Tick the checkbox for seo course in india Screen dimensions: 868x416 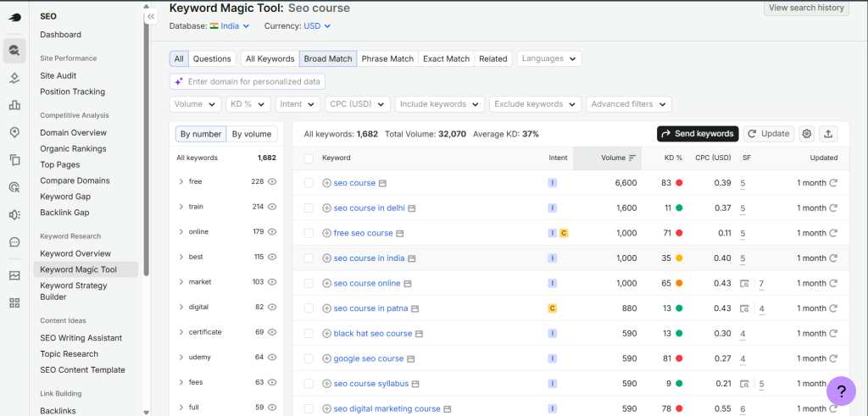tap(309, 258)
